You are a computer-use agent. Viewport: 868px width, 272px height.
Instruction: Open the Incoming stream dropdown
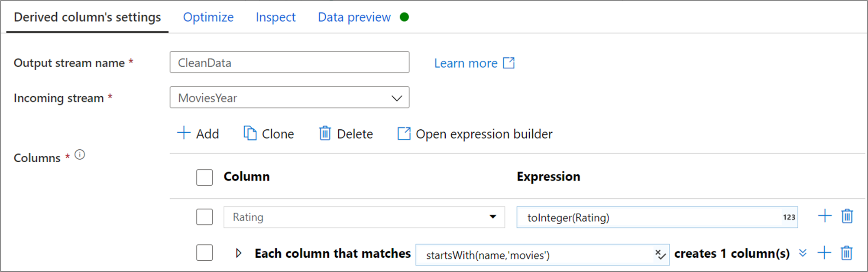click(x=396, y=98)
